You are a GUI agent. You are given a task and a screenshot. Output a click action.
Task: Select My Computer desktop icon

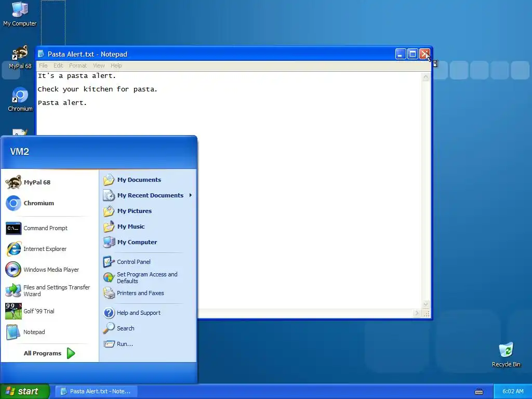20,14
